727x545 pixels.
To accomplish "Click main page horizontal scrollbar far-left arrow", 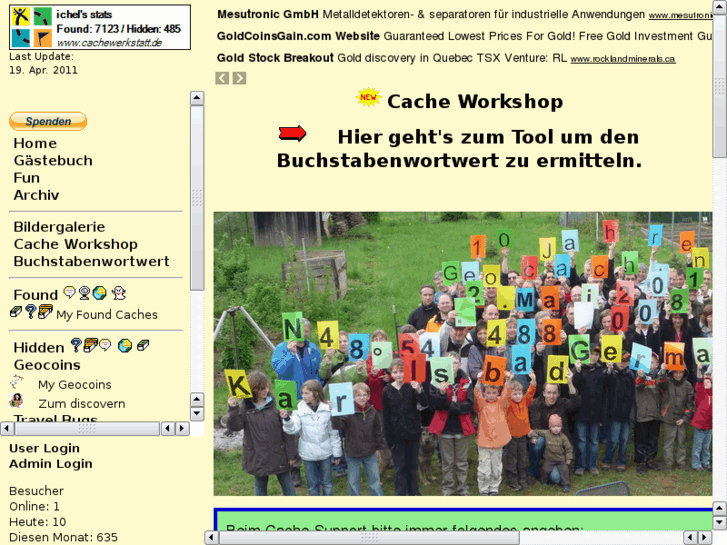I will (x=211, y=538).
